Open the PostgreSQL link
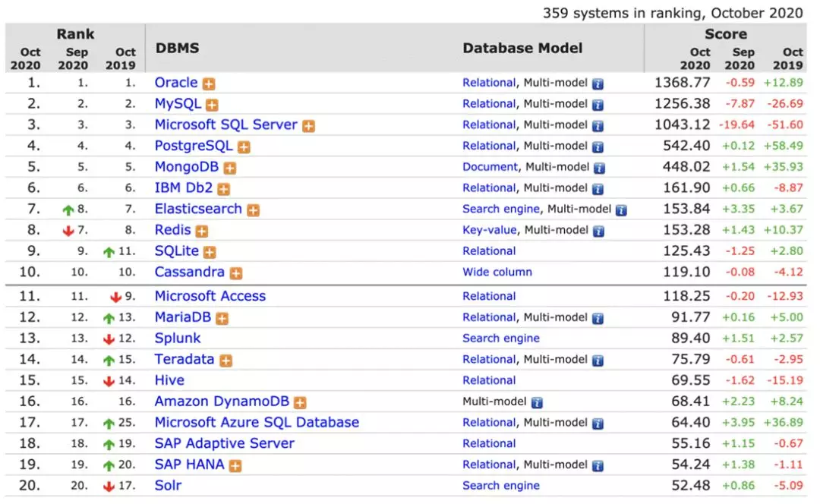Viewport: 820px width, 504px height. coord(194,146)
